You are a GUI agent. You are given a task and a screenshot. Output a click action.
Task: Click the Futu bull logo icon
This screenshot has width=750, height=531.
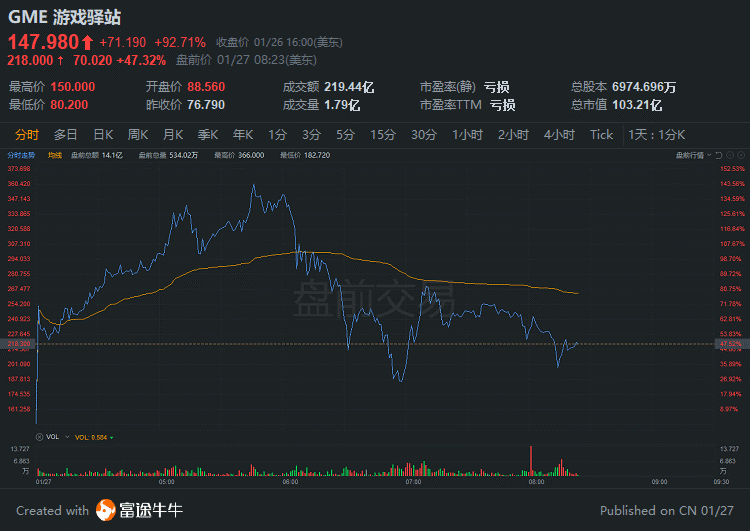[x=106, y=511]
